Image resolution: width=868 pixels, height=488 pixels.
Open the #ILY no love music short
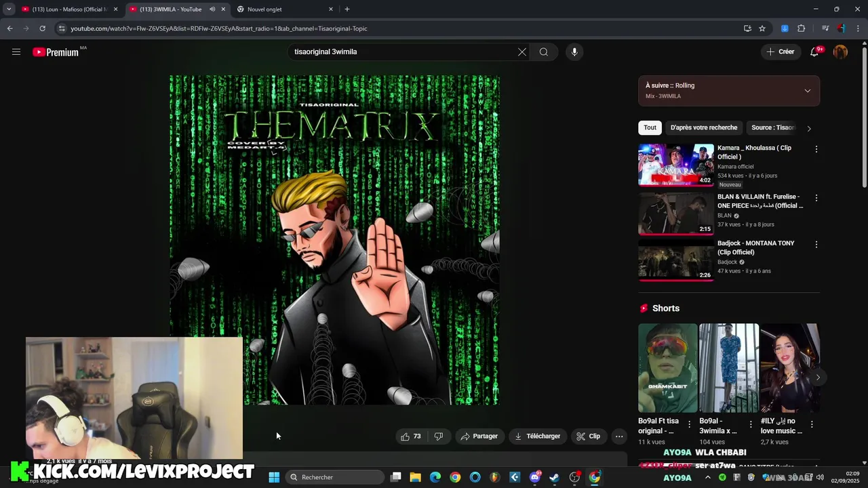coord(789,368)
